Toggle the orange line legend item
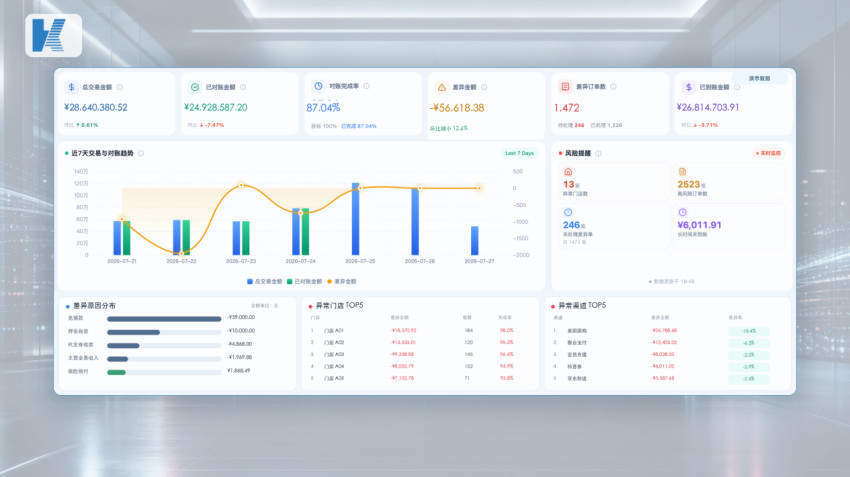The width and height of the screenshot is (850, 477). (342, 281)
